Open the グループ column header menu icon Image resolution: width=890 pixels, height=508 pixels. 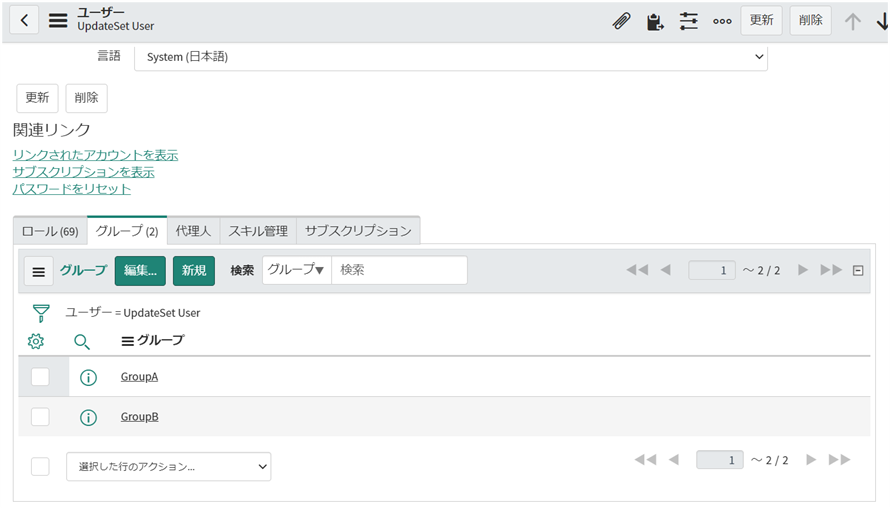(x=128, y=341)
